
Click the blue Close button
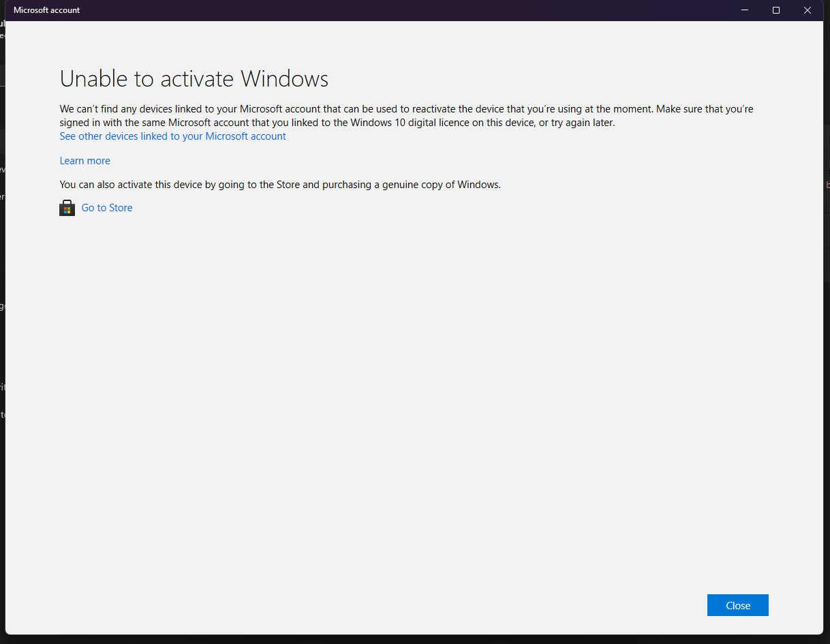738,605
